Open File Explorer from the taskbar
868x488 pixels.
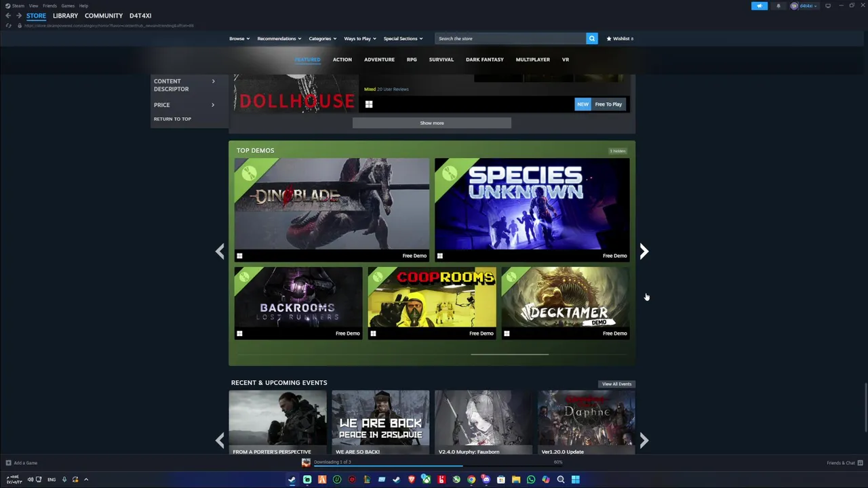[x=516, y=480]
